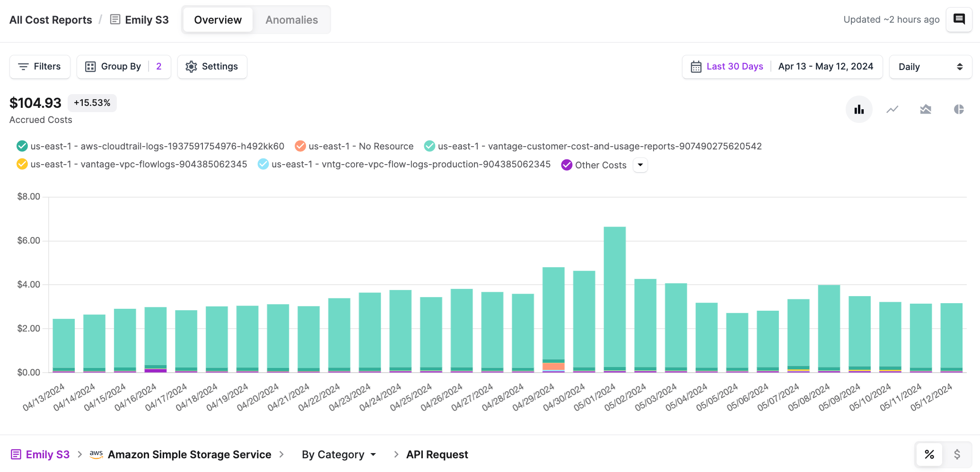
Task: Switch to line chart view
Action: point(892,110)
